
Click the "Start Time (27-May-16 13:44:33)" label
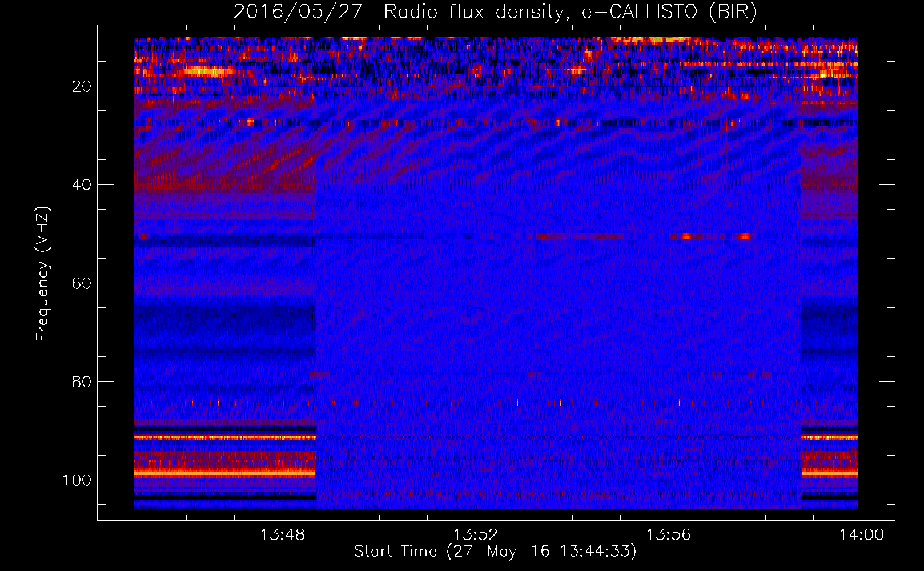[495, 552]
